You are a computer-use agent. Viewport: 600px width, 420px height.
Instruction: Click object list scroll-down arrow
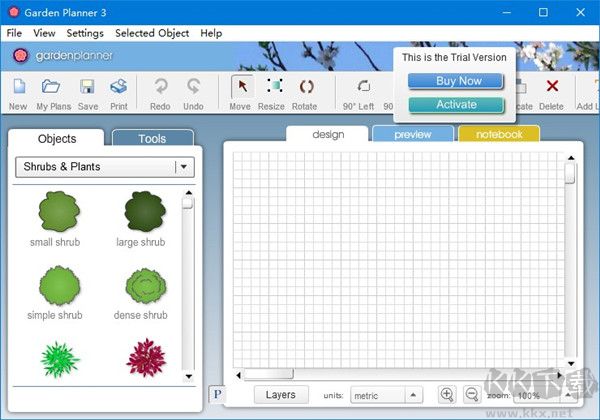pyautogui.click(x=189, y=376)
